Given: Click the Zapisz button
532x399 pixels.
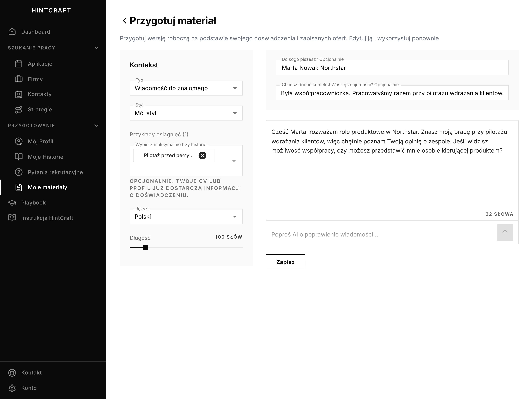Looking at the screenshot, I should [x=285, y=262].
